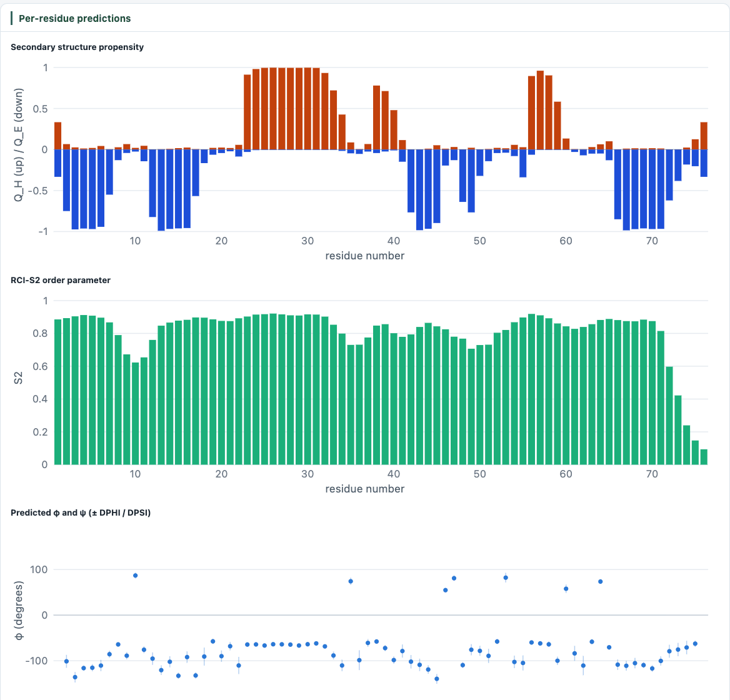730x700 pixels.
Task: Click the "0.8" tick on the S2 axis
Action: click(40, 333)
